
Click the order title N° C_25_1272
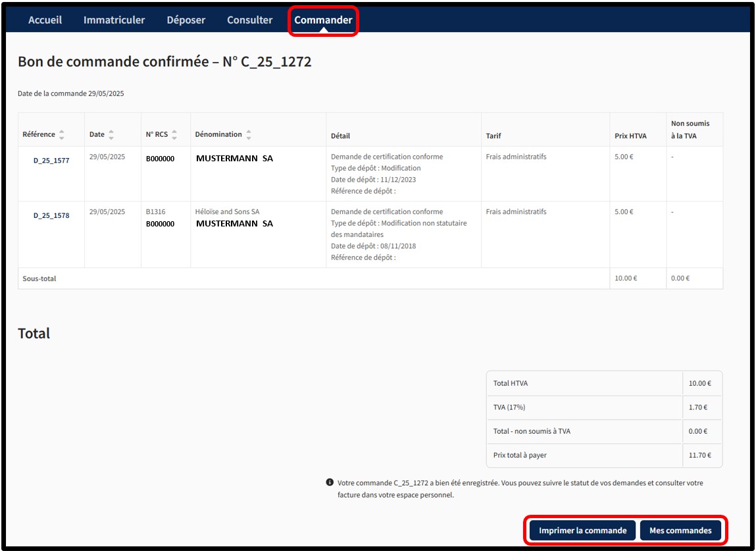[164, 62]
